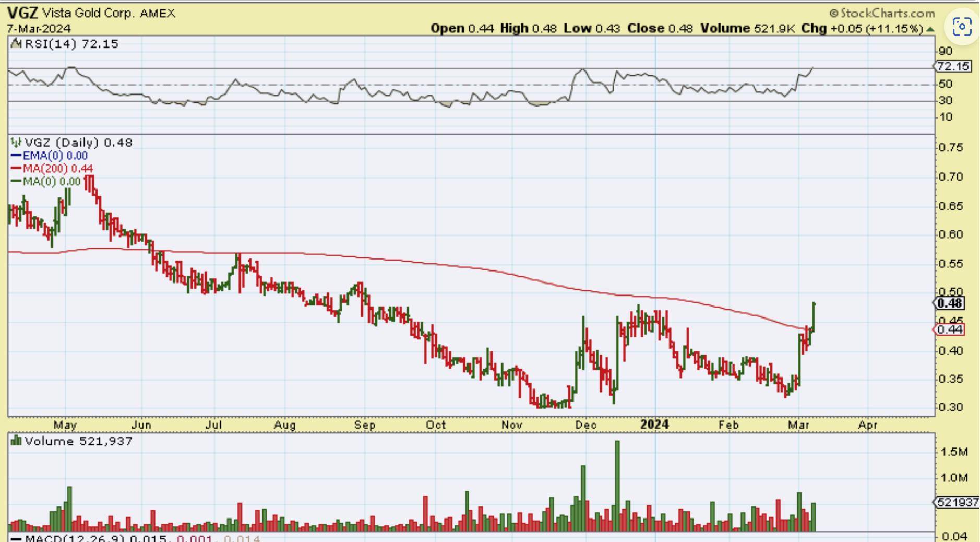Click the Jun month axis label
The image size is (980, 542).
click(141, 425)
